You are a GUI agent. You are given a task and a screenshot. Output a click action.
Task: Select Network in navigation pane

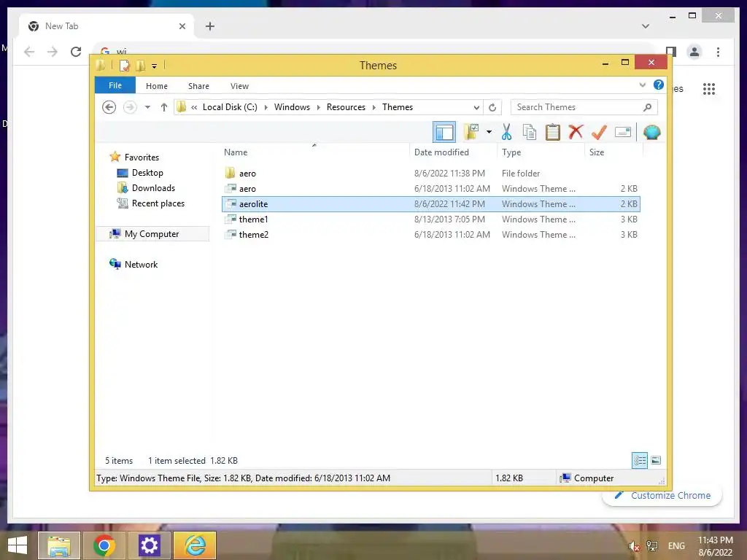pyautogui.click(x=141, y=264)
